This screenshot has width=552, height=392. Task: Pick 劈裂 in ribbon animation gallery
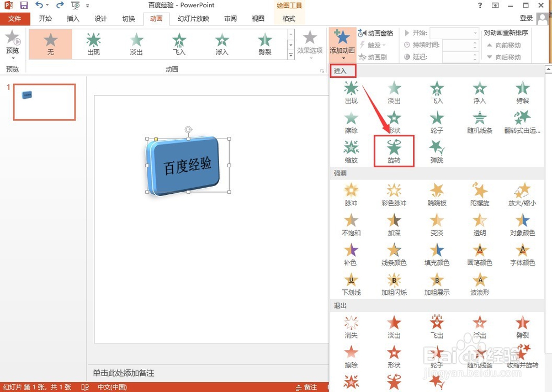265,44
